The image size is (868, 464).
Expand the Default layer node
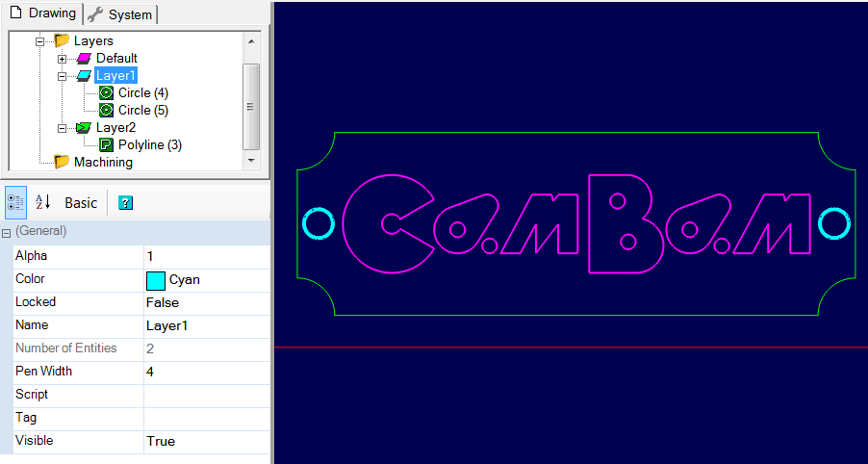pyautogui.click(x=62, y=59)
